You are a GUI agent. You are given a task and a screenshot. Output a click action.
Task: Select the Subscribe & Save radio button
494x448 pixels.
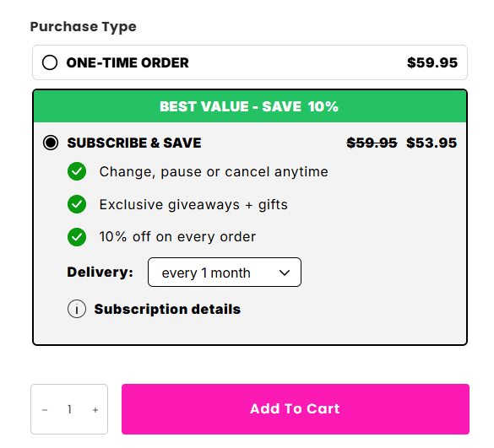click(x=51, y=143)
